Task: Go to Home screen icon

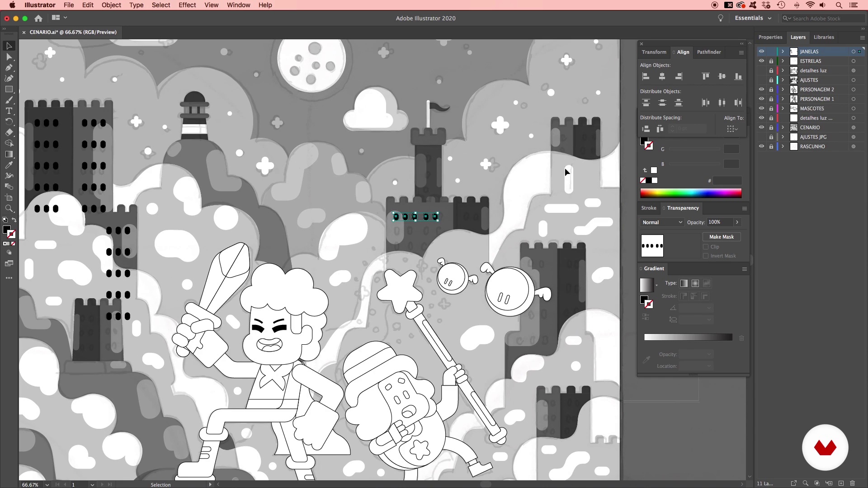Action: click(x=38, y=18)
